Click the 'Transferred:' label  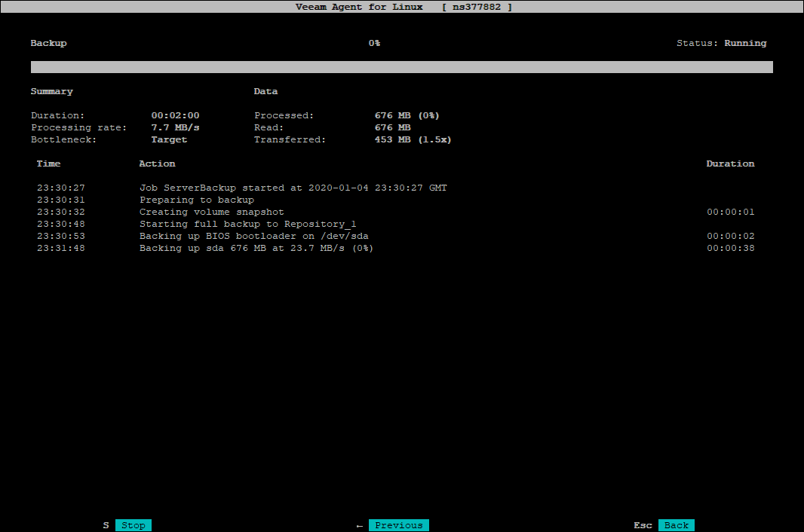[x=290, y=139]
